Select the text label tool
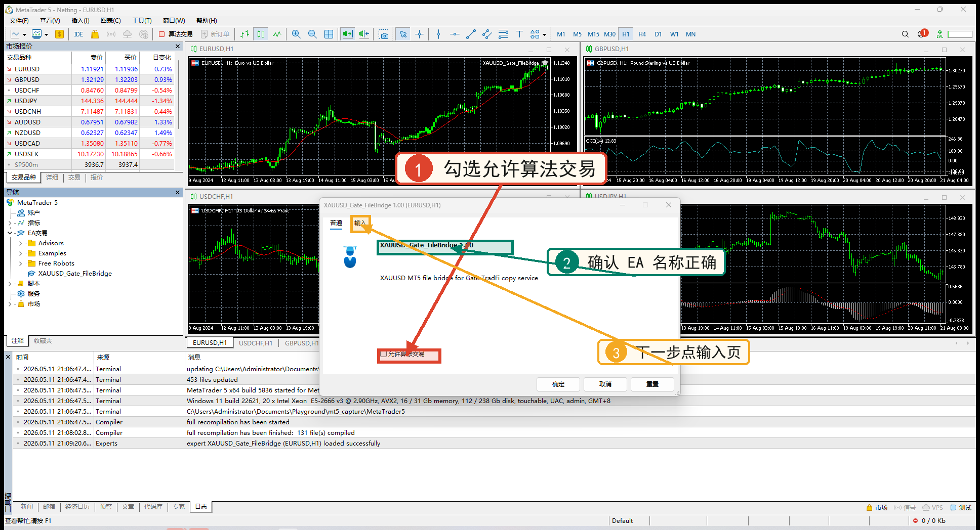 coord(519,34)
